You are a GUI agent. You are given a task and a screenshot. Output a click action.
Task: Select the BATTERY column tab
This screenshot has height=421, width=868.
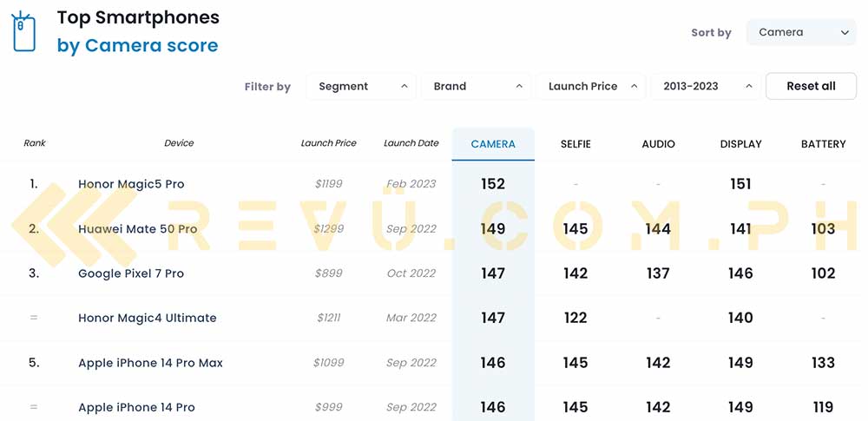pos(824,144)
